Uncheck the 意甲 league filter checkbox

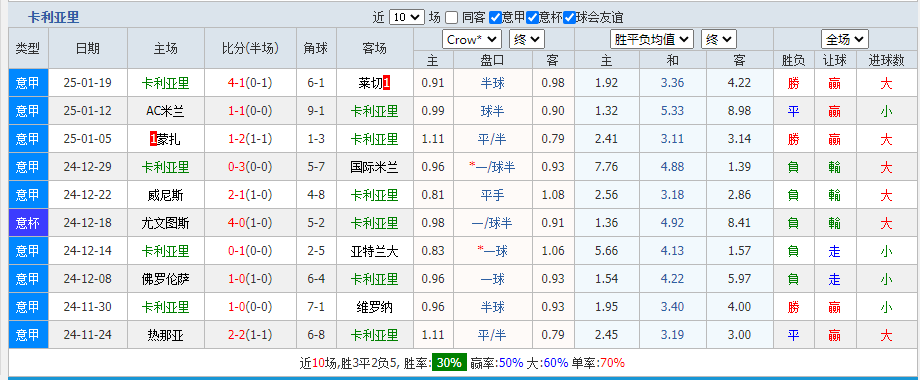[495, 18]
